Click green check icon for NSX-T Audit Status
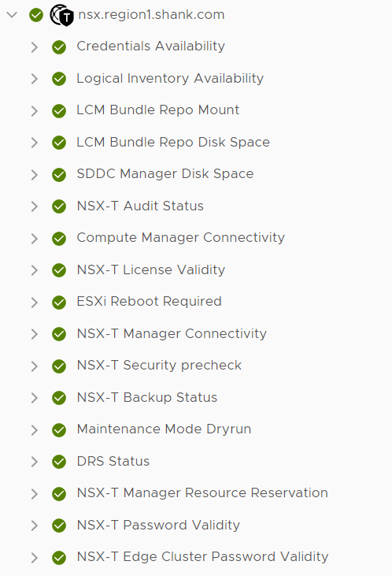Viewport: 392px width, 576px height. 59,206
